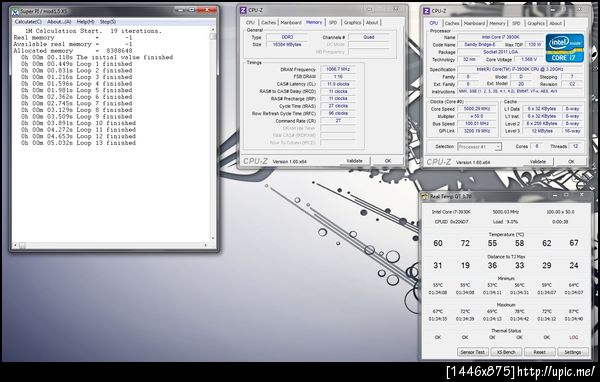The width and height of the screenshot is (600, 382).
Task: Click Intel Core i7 logo badge
Action: 564,48
